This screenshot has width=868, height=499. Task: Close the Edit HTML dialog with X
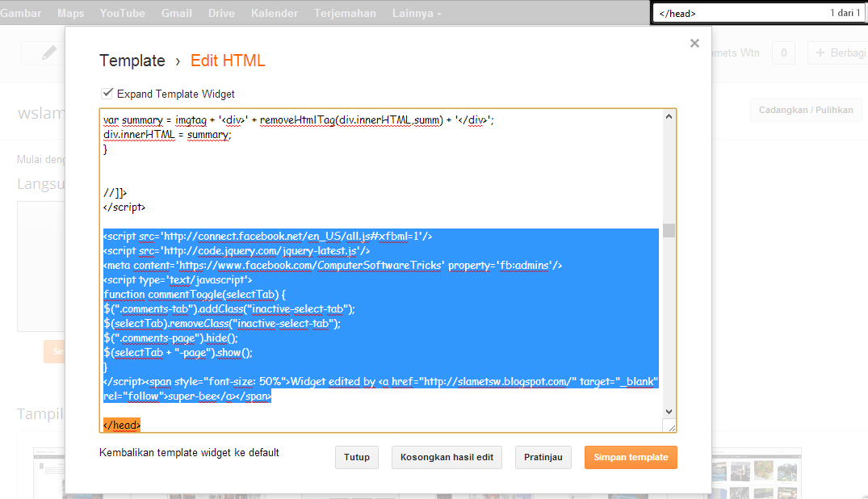pos(694,44)
